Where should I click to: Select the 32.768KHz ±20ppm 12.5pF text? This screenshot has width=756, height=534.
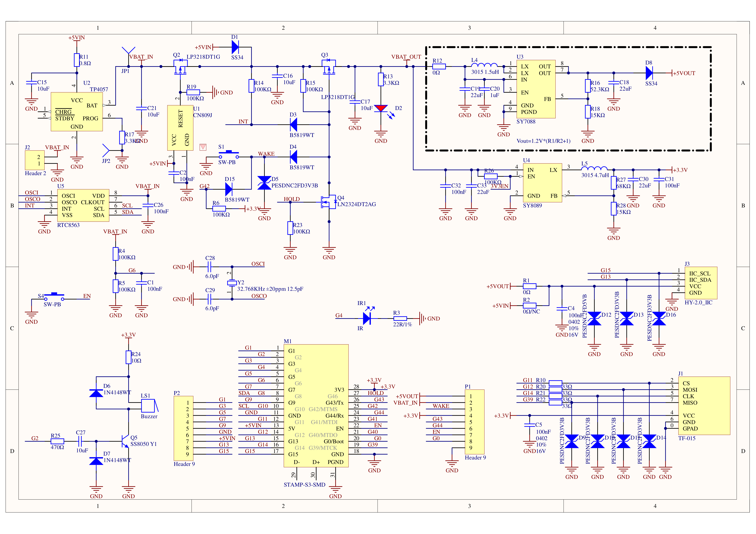[270, 289]
